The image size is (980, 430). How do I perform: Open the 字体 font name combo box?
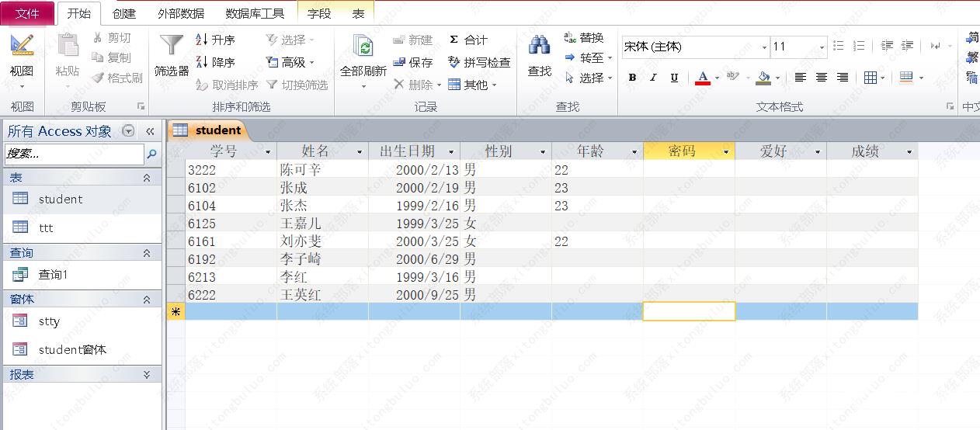click(x=696, y=47)
